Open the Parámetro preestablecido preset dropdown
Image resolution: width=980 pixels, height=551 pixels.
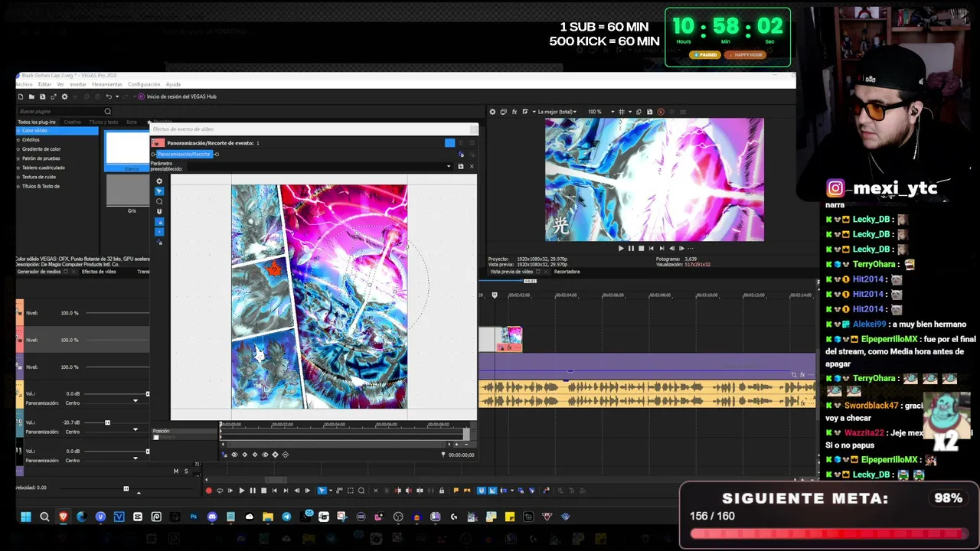[449, 166]
